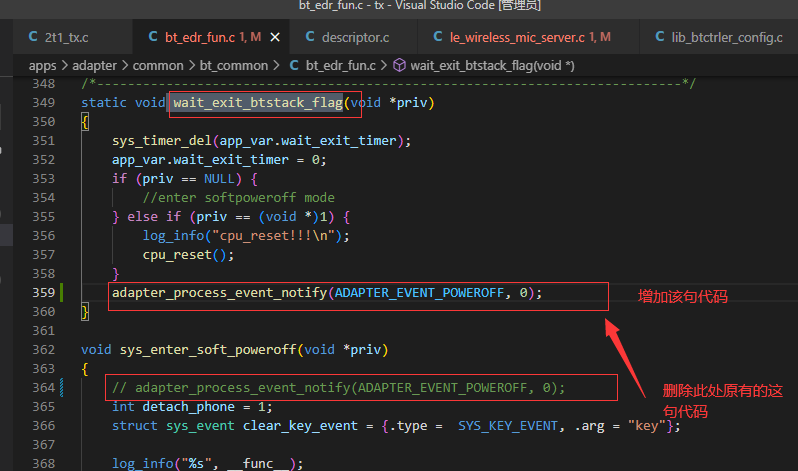Click the opening brace on line 350

point(85,122)
